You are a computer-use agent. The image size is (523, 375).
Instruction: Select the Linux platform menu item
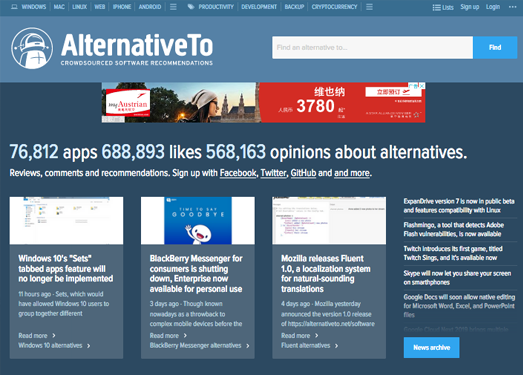[x=79, y=7]
